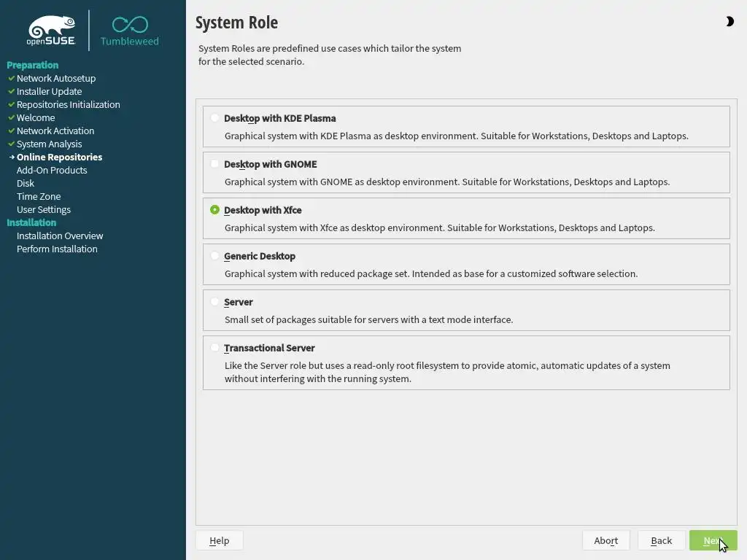Choose Transactional Server radio button

[214, 348]
